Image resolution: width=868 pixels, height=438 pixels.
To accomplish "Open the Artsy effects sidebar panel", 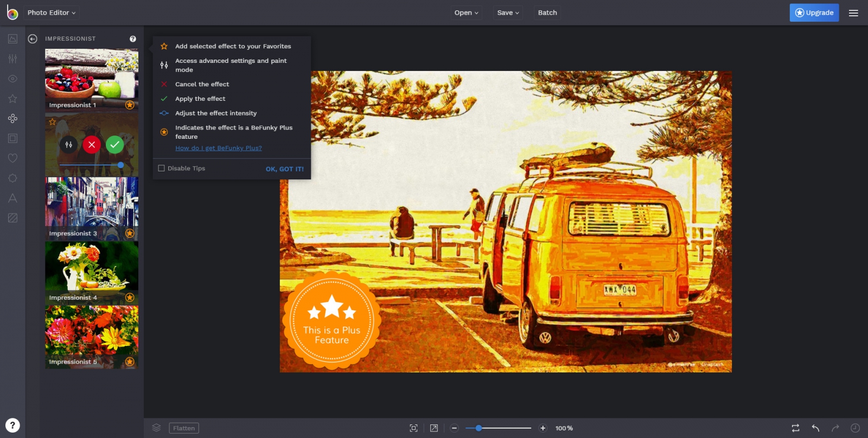I will click(12, 118).
